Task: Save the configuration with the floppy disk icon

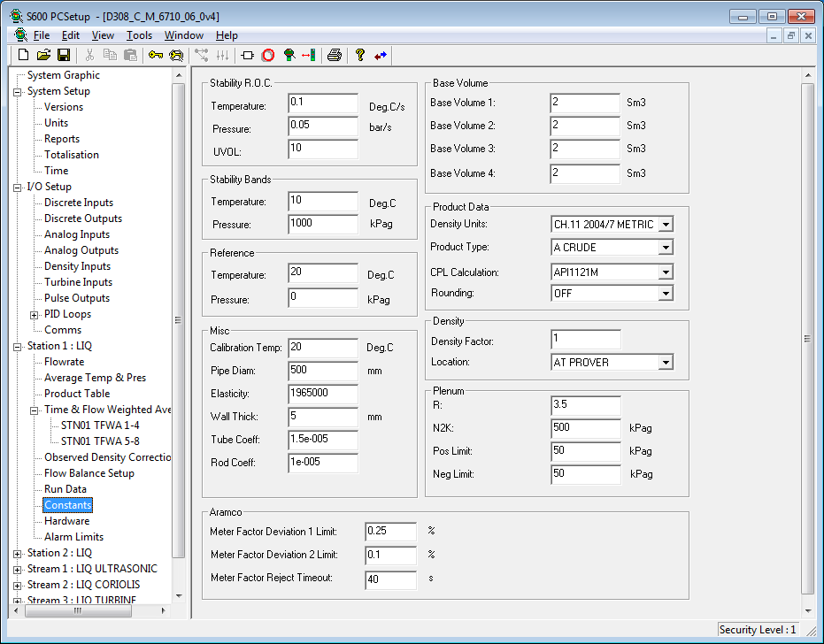Action: [x=64, y=55]
